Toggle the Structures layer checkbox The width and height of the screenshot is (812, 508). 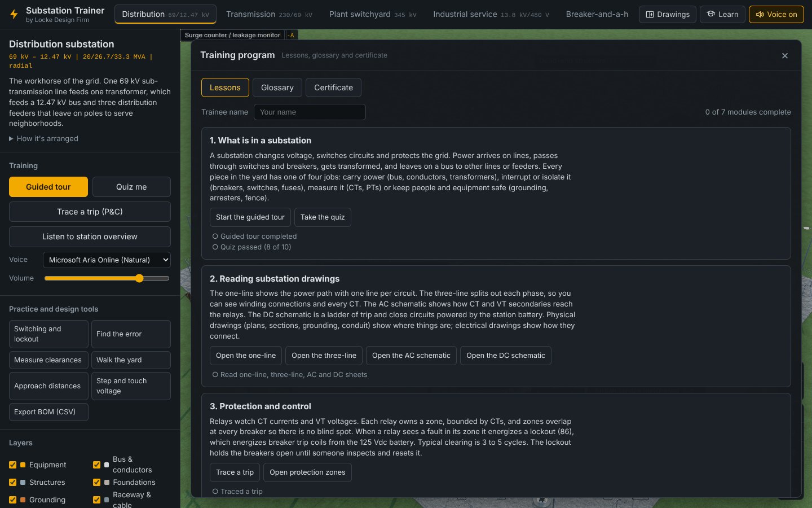click(x=12, y=483)
